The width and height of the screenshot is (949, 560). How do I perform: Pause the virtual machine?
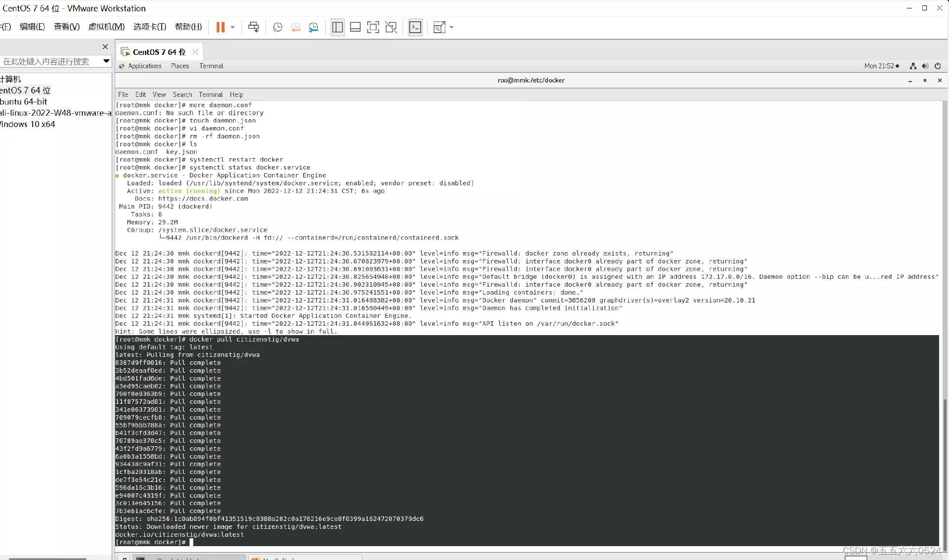click(x=220, y=27)
